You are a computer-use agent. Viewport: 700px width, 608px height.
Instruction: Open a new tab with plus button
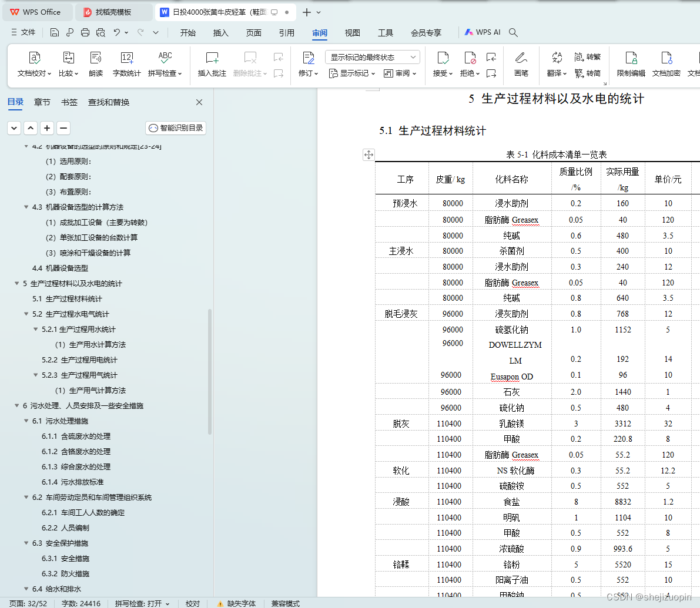click(x=307, y=12)
